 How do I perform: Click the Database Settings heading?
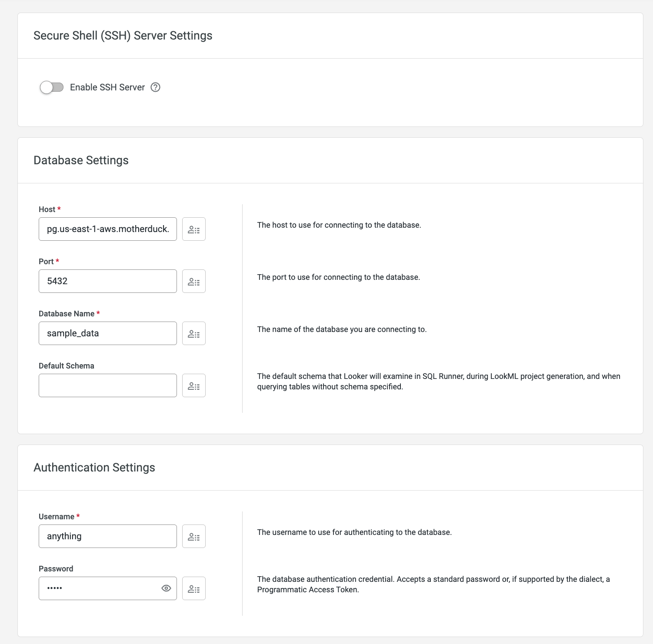pos(81,160)
